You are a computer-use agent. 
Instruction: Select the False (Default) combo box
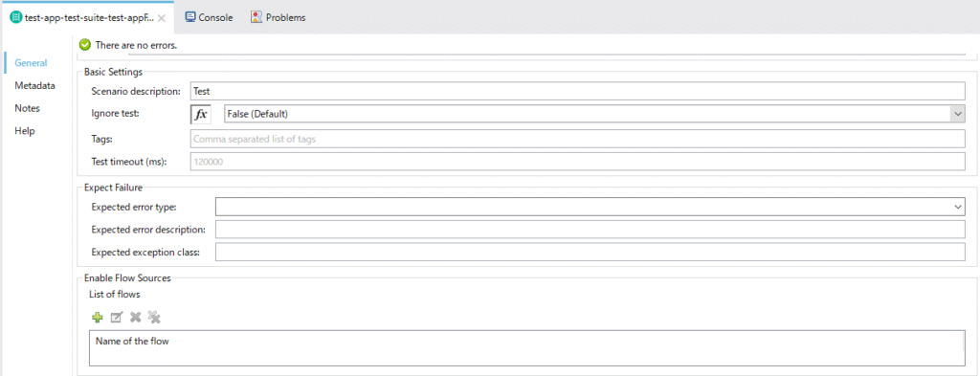(x=594, y=114)
